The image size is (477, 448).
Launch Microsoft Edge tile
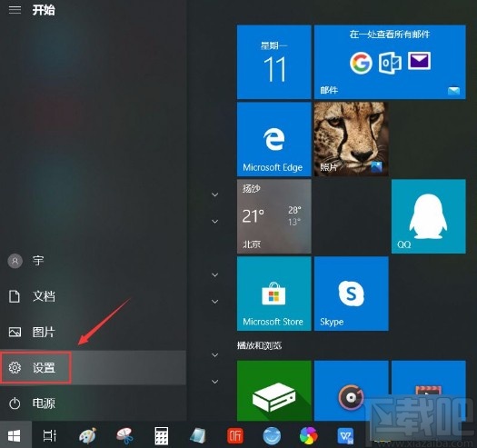tap(273, 139)
